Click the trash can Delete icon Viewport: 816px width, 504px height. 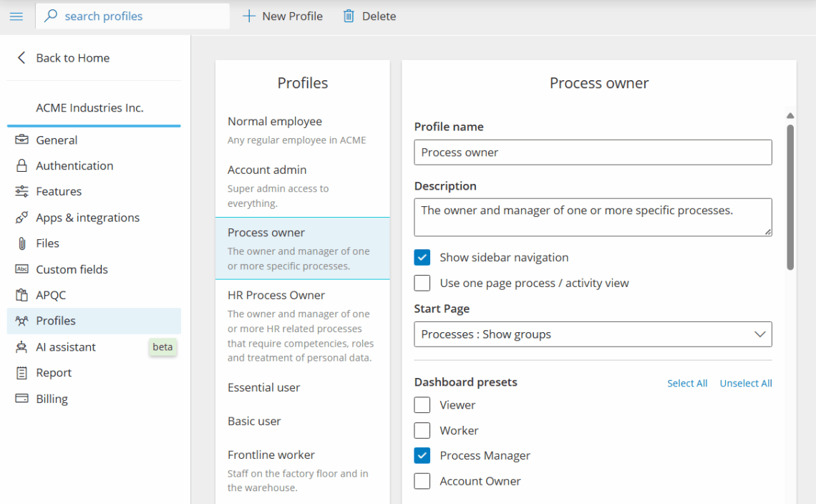349,16
